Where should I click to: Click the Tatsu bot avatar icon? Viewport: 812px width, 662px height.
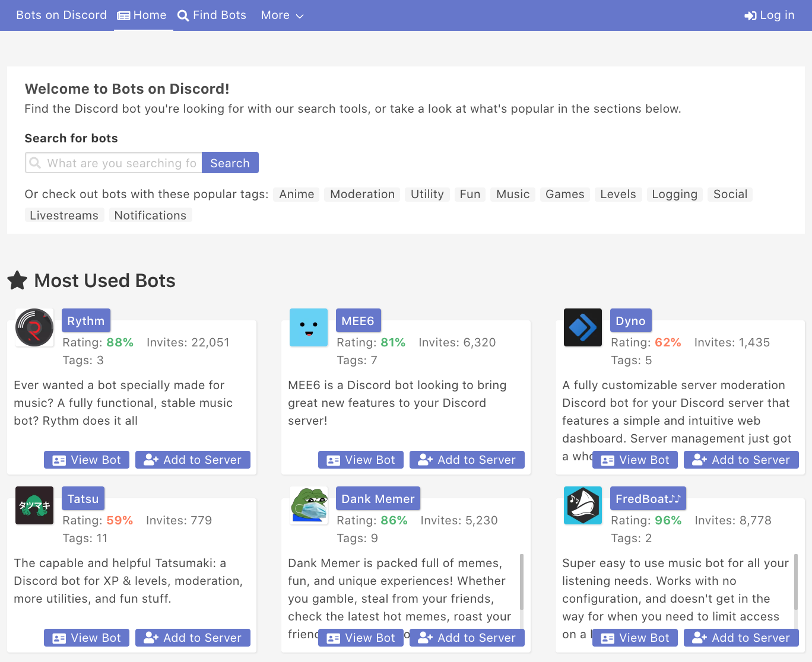34,505
